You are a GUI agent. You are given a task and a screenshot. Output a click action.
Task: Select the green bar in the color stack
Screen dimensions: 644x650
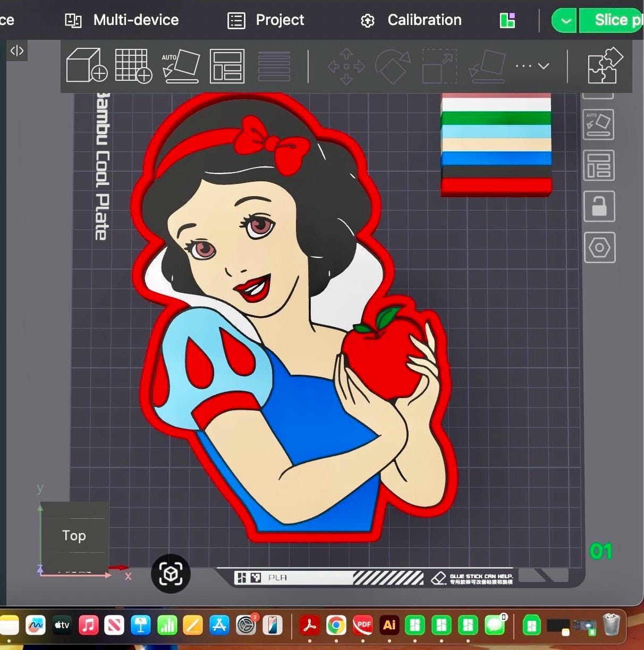coord(496,118)
